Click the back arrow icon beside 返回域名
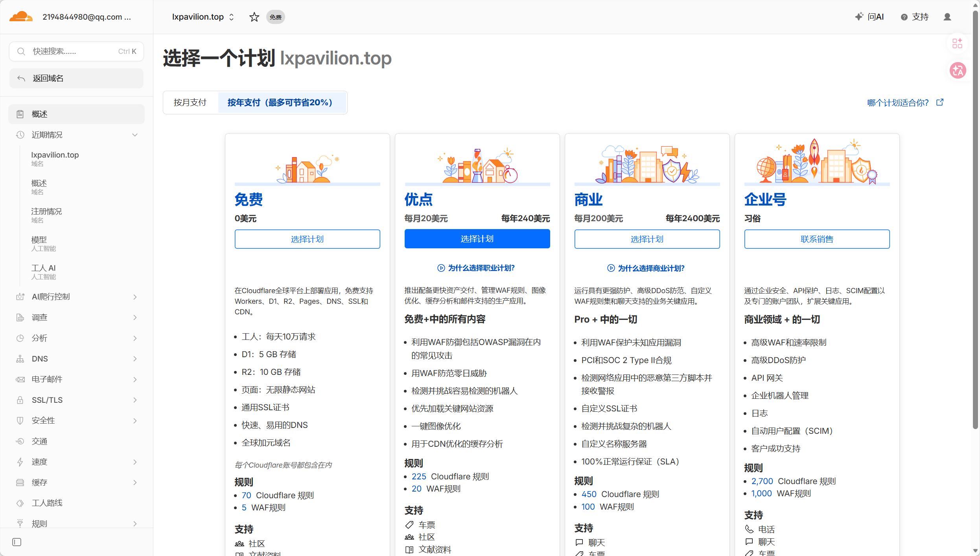 pyautogui.click(x=21, y=79)
